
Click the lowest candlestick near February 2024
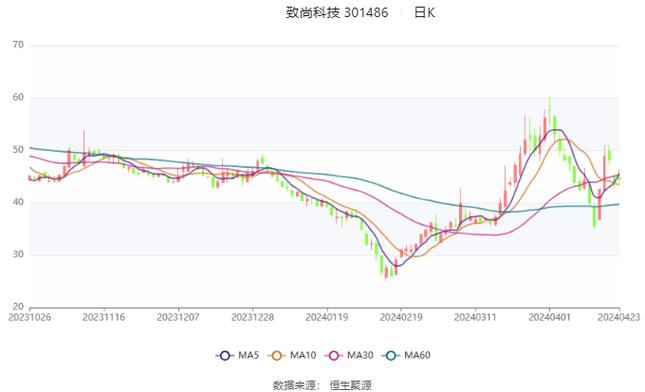click(386, 272)
